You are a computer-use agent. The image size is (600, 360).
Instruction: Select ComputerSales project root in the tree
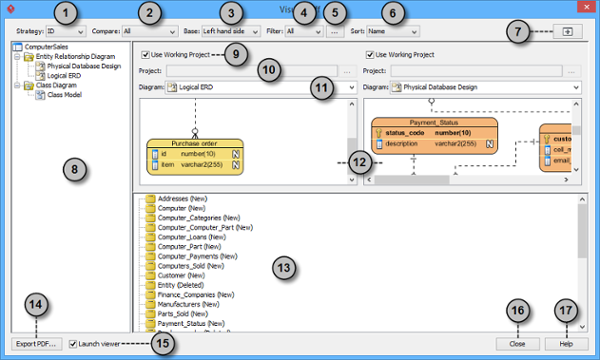46,47
